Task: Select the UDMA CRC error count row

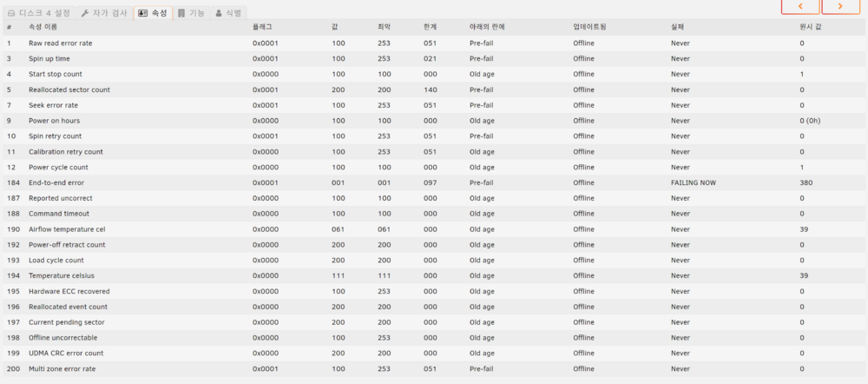Action: click(433, 354)
